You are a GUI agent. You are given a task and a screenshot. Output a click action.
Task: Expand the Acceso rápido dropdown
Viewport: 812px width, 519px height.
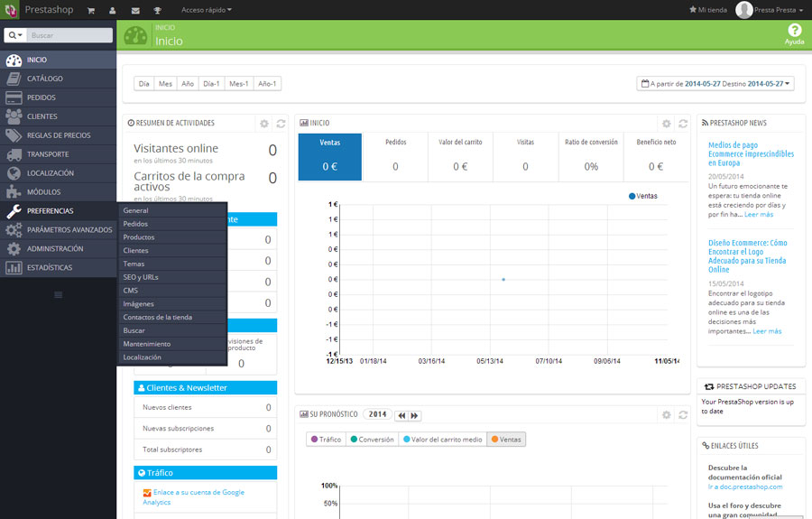pyautogui.click(x=207, y=10)
